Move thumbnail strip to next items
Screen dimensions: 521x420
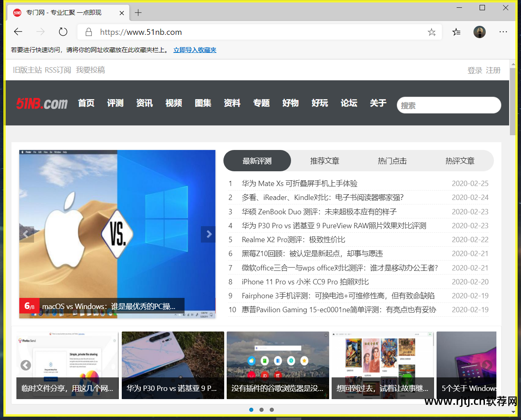point(487,365)
